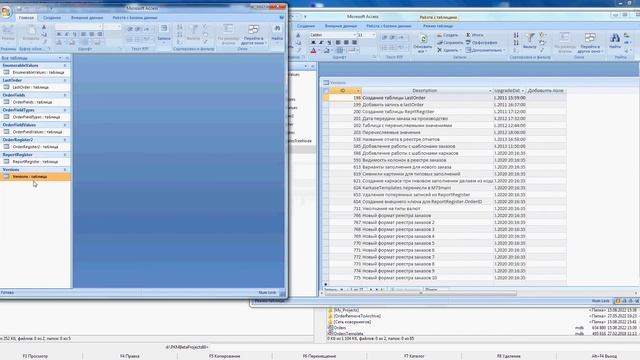Image resolution: width=640 pixels, height=360 pixels.
Task: Open the Office button in front Access window
Action: (x=6, y=11)
